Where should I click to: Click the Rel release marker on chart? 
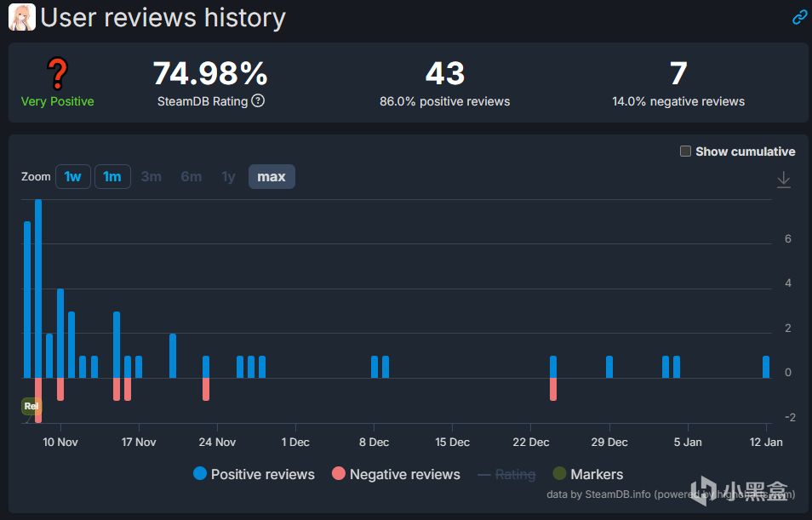point(31,406)
